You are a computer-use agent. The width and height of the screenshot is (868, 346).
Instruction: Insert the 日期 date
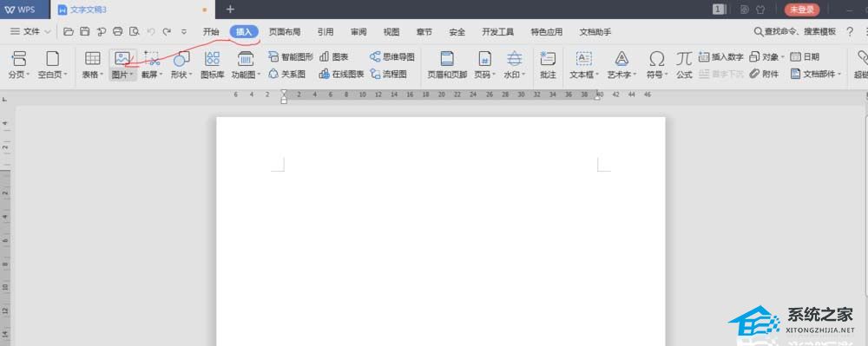click(x=805, y=56)
